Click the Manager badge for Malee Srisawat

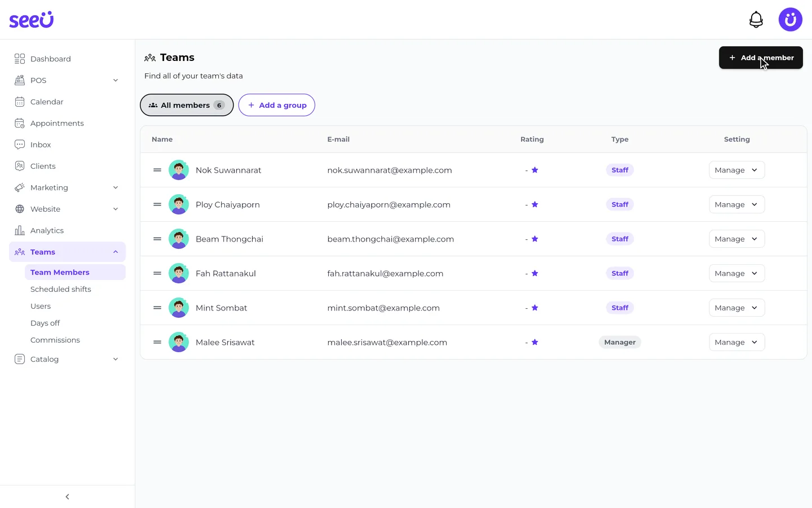coord(620,342)
